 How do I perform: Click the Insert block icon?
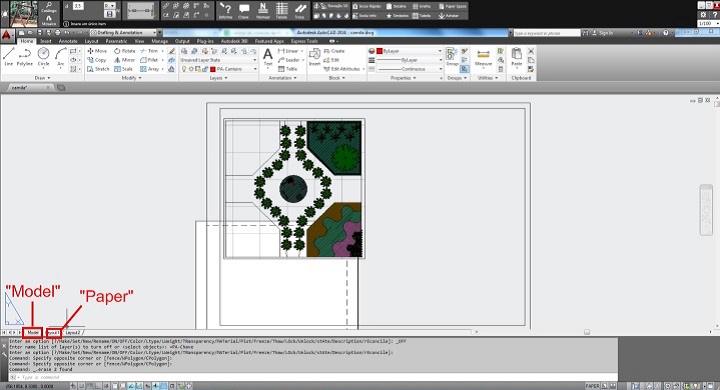[x=315, y=57]
